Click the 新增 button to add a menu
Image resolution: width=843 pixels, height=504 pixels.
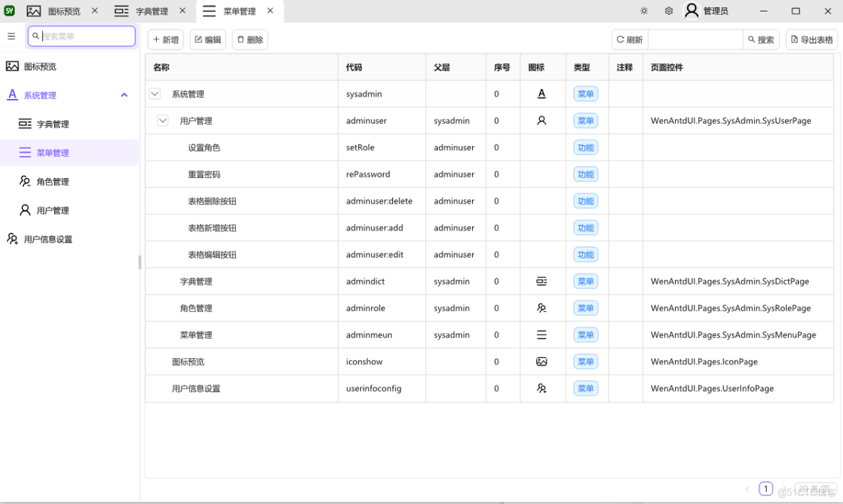click(x=165, y=39)
